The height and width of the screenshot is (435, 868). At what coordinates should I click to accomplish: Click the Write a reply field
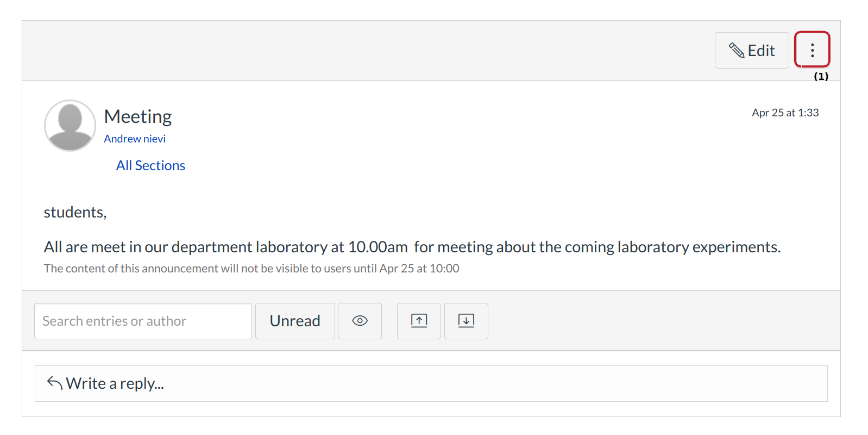(115, 383)
